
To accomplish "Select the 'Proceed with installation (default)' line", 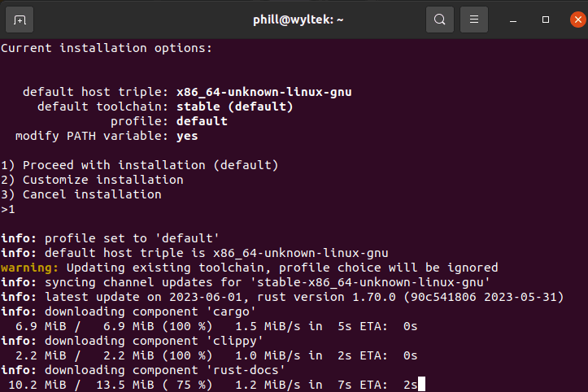I will (x=139, y=165).
